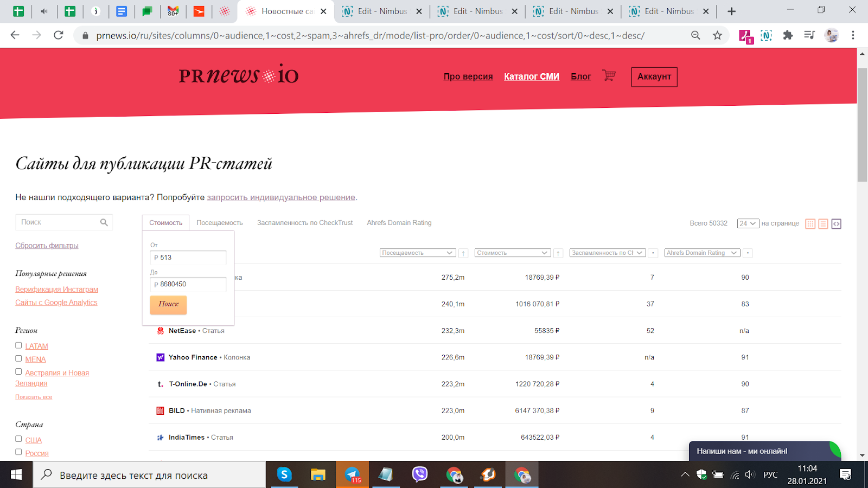868x488 pixels.
Task: Check the MENA region checkbox
Action: pyautogui.click(x=18, y=358)
